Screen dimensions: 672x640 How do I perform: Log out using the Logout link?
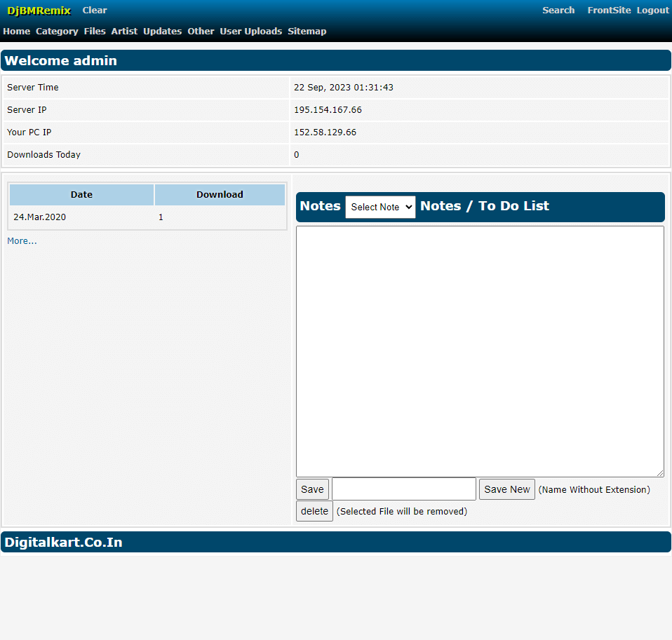coord(652,11)
